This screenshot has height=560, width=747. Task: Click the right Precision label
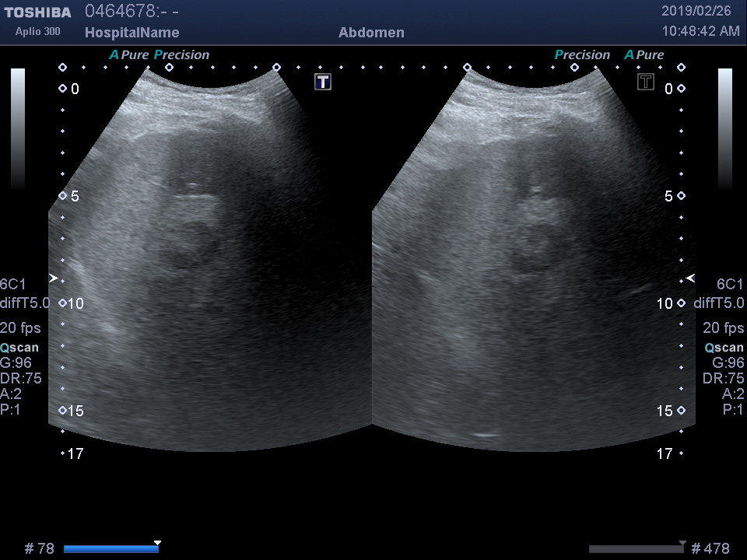tap(582, 54)
